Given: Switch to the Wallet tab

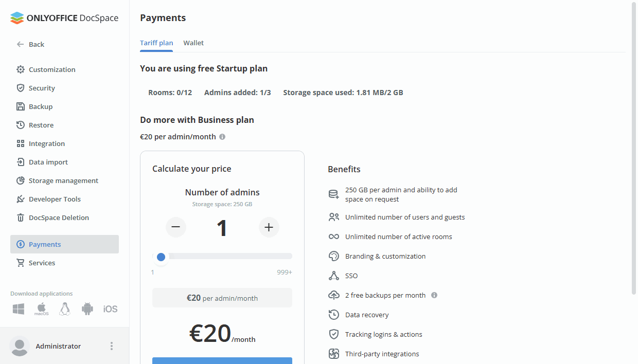Looking at the screenshot, I should 193,43.
